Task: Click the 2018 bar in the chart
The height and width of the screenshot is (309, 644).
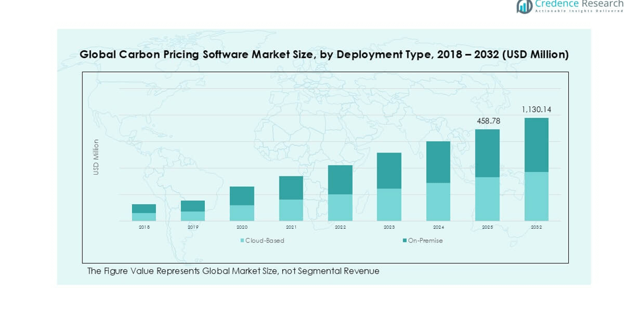Action: pos(144,212)
